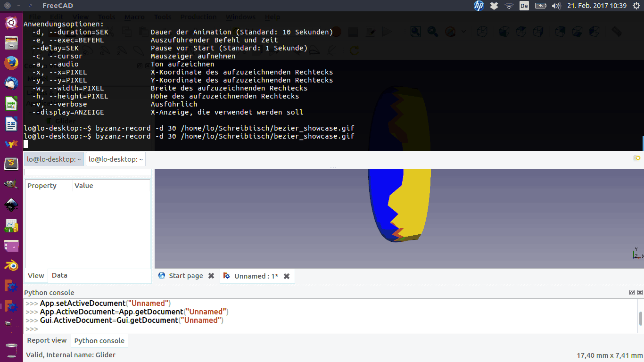644x362 pixels.
Task: Select the first lo@lo-desktop terminal tab
Action: pos(54,159)
